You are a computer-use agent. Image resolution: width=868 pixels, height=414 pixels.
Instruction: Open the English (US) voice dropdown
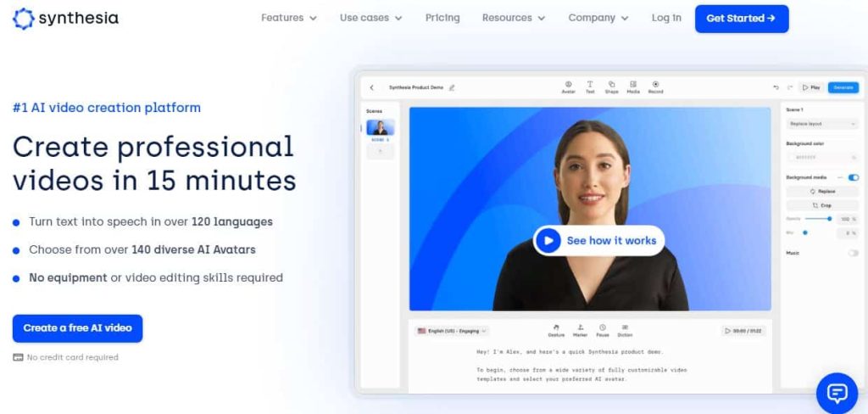(453, 331)
